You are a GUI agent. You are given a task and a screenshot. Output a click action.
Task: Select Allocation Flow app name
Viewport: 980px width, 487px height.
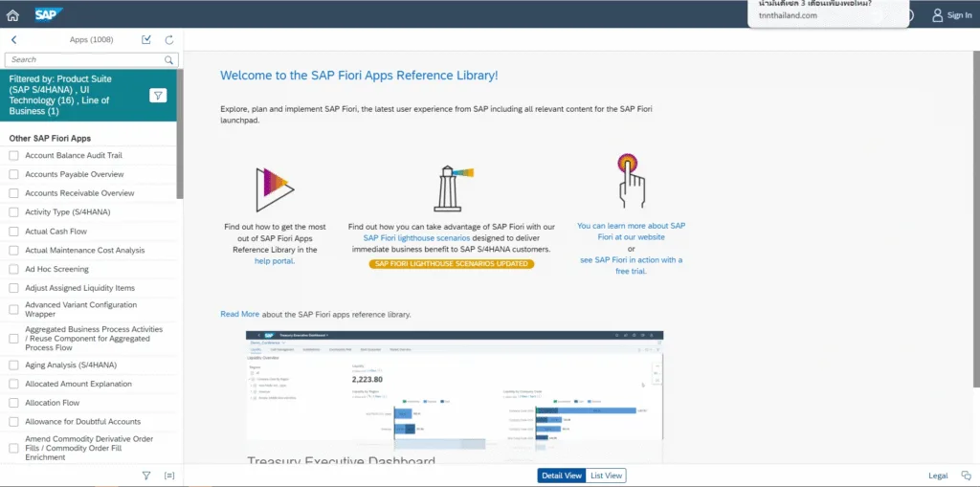[53, 403]
